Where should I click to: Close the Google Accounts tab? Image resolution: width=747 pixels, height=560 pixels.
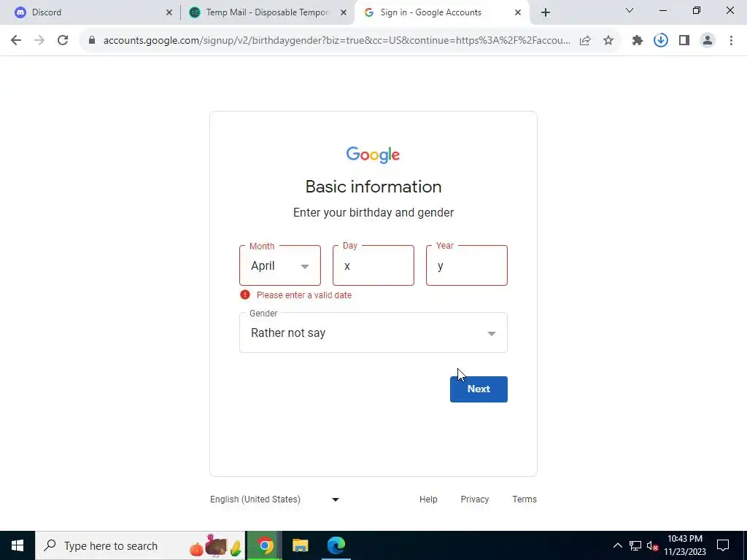coord(518,12)
